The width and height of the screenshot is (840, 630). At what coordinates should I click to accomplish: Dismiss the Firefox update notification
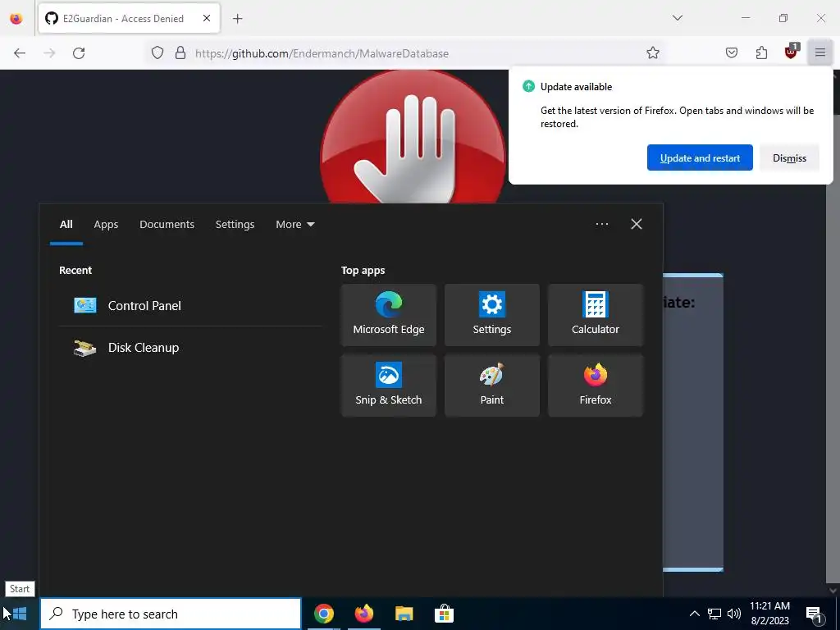pos(789,157)
